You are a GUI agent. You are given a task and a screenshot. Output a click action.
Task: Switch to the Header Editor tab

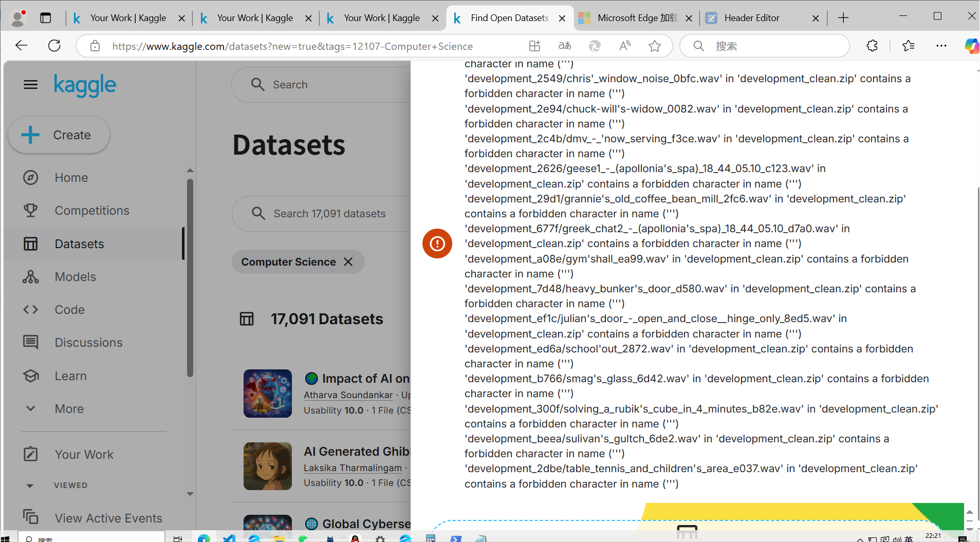(752, 17)
